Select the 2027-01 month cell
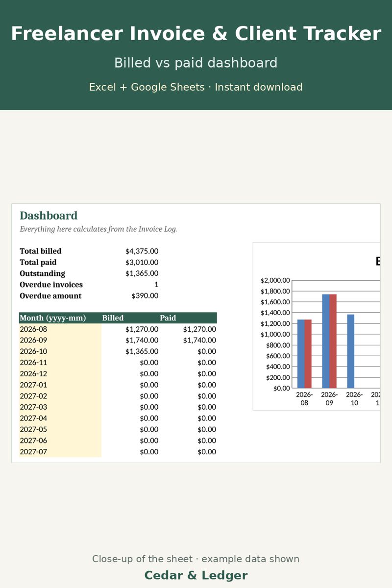This screenshot has height=588, width=392. click(x=60, y=385)
